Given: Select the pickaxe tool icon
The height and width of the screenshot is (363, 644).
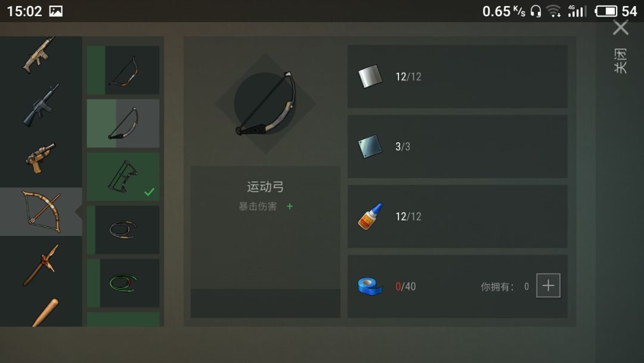Looking at the screenshot, I should click(41, 265).
